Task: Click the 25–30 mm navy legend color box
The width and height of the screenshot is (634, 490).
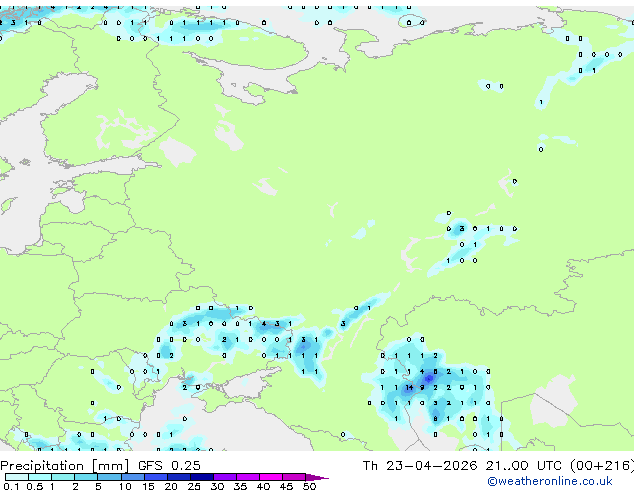Action: 201,477
